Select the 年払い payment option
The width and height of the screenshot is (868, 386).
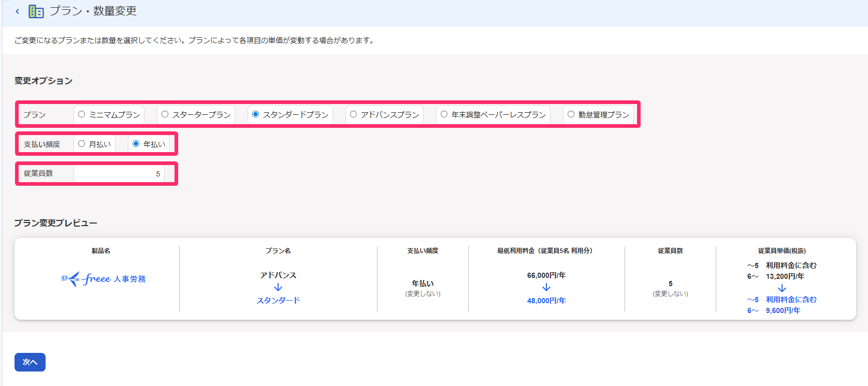(149, 144)
